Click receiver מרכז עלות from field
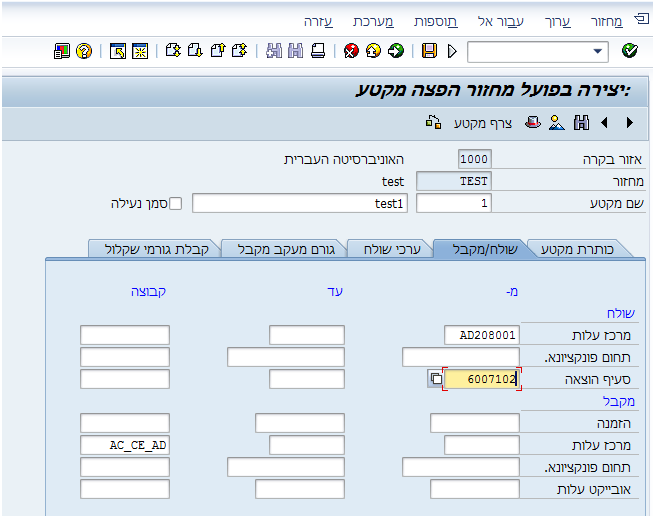This screenshot has height=519, width=653. (x=482, y=445)
